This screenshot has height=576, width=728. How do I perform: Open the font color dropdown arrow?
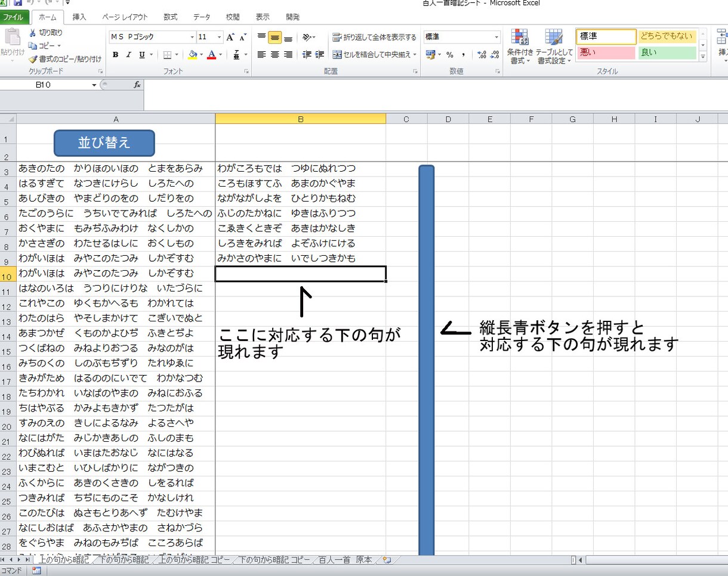click(x=220, y=55)
